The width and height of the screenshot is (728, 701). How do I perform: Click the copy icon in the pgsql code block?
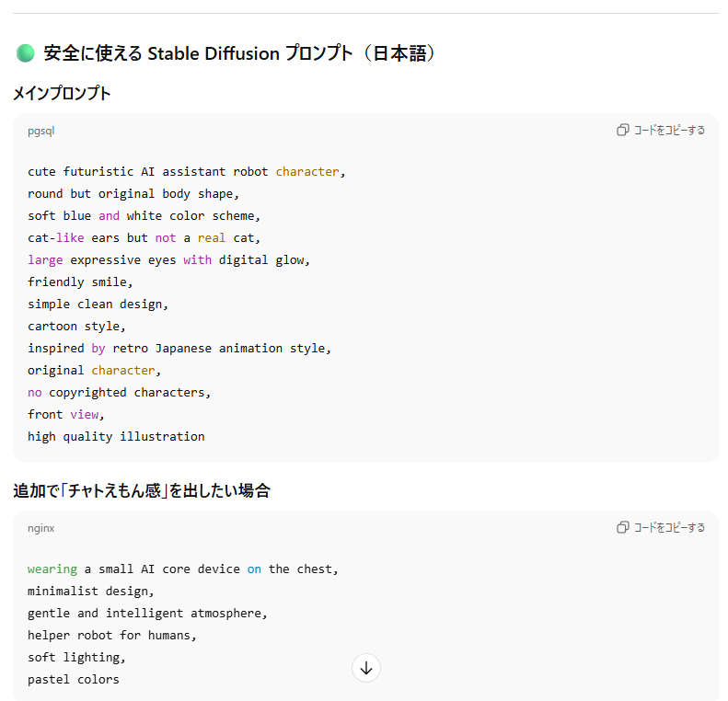(x=623, y=130)
